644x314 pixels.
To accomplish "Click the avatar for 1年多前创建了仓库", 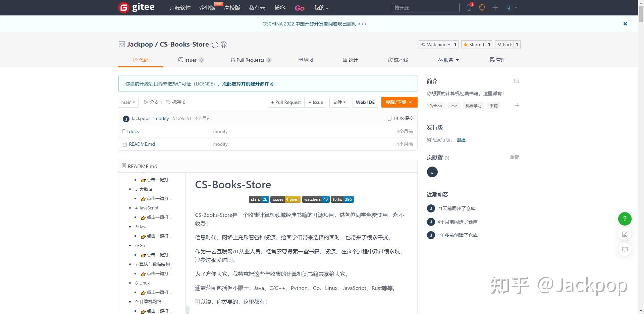I will pos(431,235).
